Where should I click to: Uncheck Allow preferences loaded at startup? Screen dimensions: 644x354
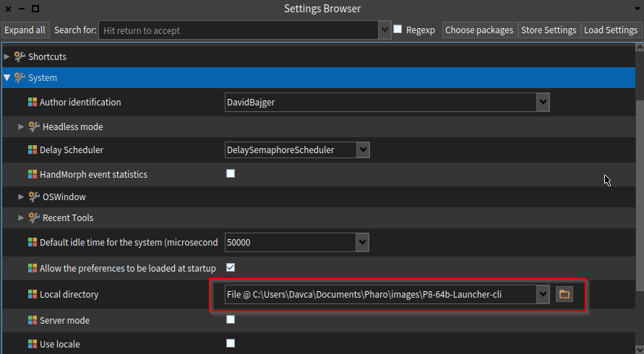tap(231, 267)
